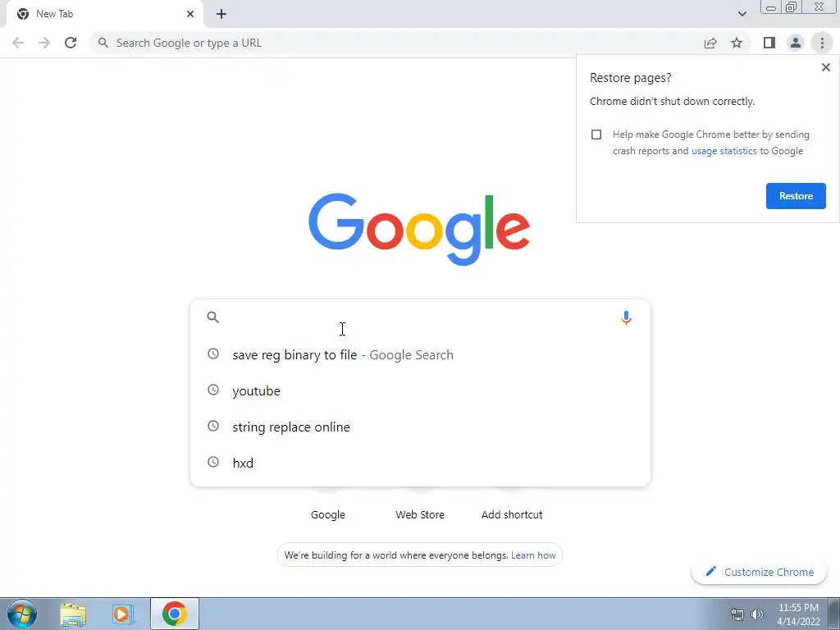Click the 'Learn how' link

point(533,555)
